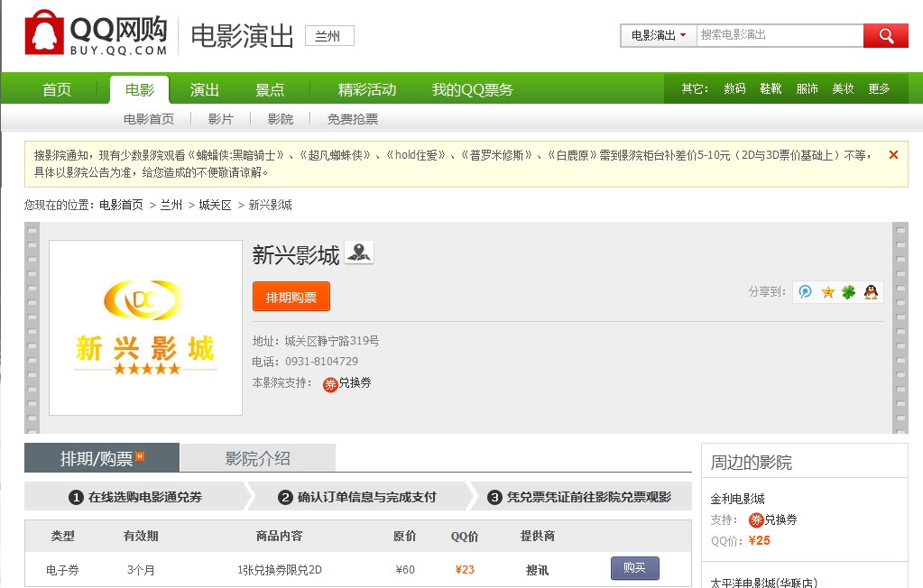Open the 免费抢票 sub-navigation link

click(x=353, y=119)
